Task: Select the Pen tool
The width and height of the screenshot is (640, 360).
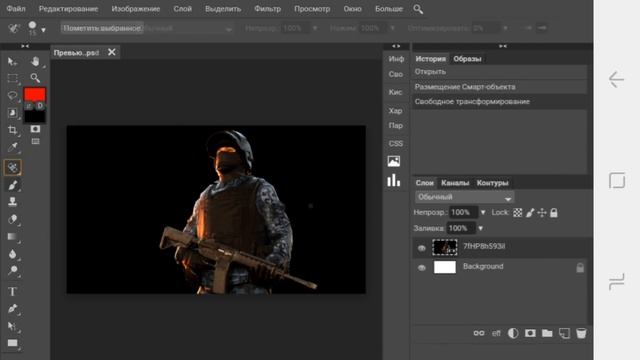Action: pos(12,309)
